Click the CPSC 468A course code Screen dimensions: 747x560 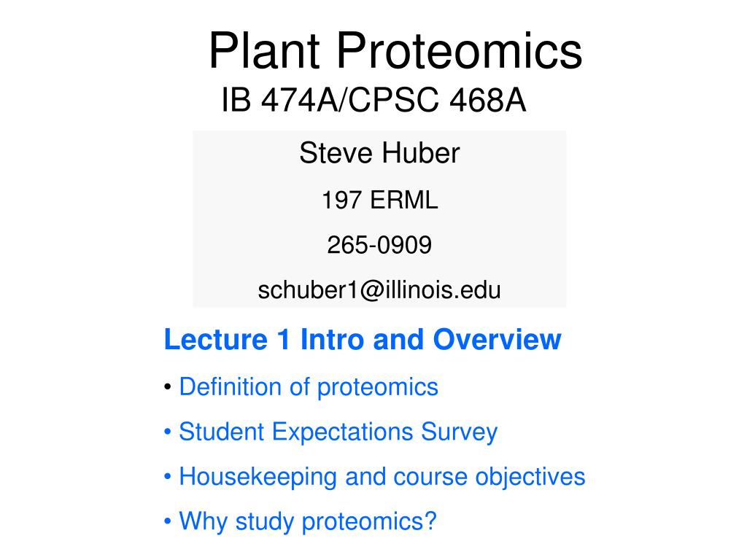point(438,100)
